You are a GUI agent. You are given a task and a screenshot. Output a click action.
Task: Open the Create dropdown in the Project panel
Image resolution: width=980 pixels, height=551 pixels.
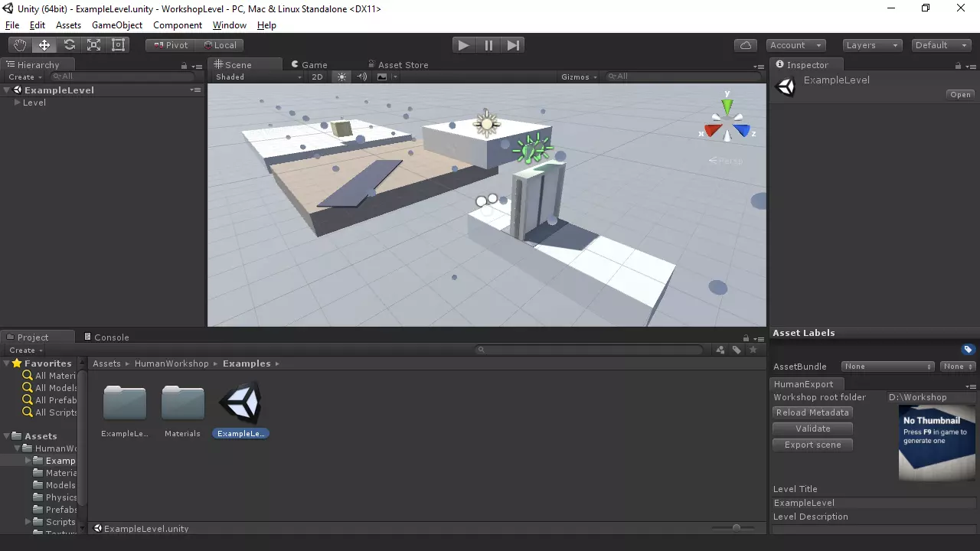point(24,350)
